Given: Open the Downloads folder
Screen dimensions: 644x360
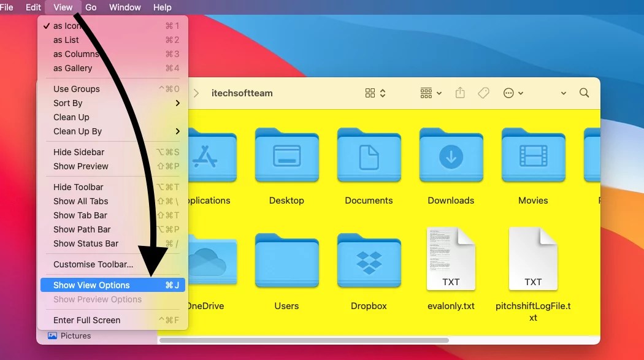Looking at the screenshot, I should tap(451, 156).
